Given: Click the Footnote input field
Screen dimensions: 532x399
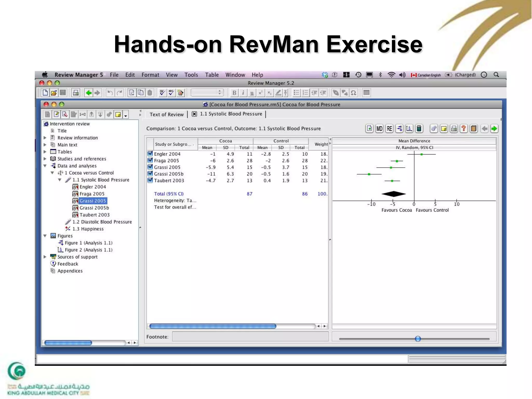Looking at the screenshot, I should (x=250, y=337).
